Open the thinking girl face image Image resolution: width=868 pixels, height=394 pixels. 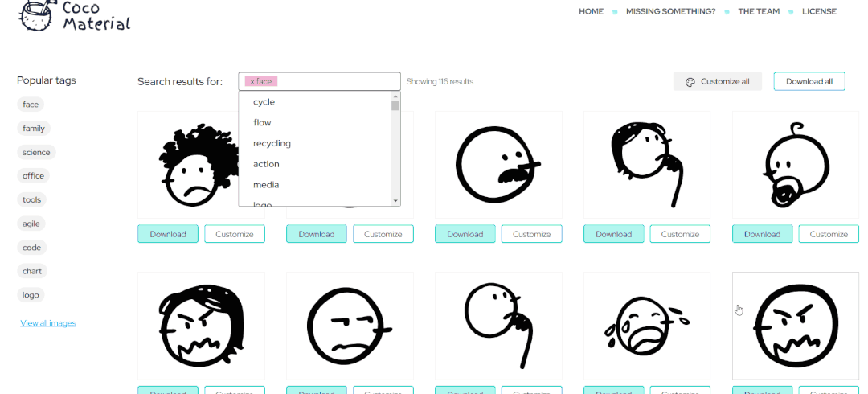(x=647, y=165)
